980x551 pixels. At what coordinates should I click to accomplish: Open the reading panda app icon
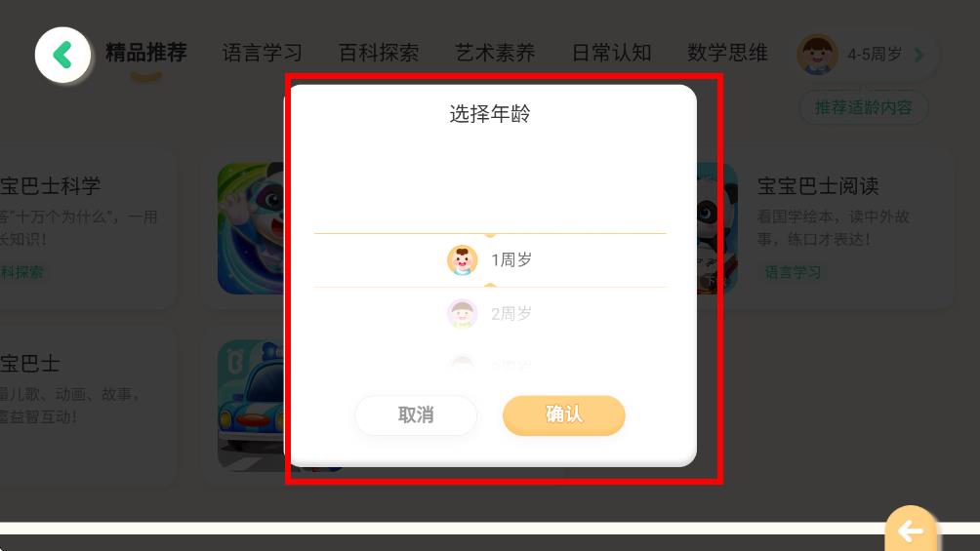coord(716,228)
